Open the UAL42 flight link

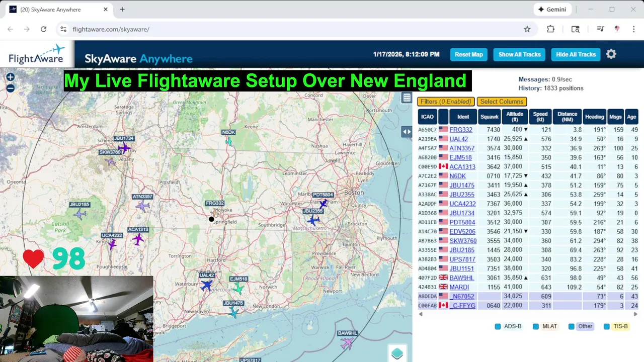[x=458, y=139]
